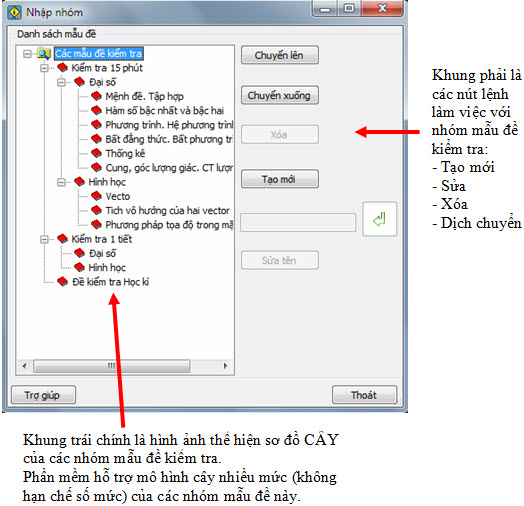
Task: Collapse the Hình học branch under 15 phút
Action: (x=61, y=182)
